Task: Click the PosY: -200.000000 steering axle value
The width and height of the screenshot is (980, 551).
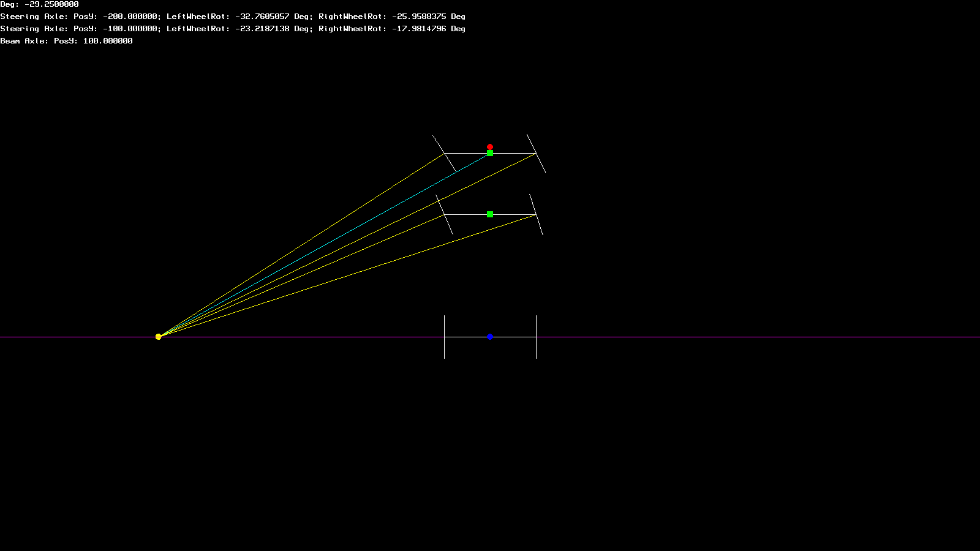Action: tap(115, 17)
